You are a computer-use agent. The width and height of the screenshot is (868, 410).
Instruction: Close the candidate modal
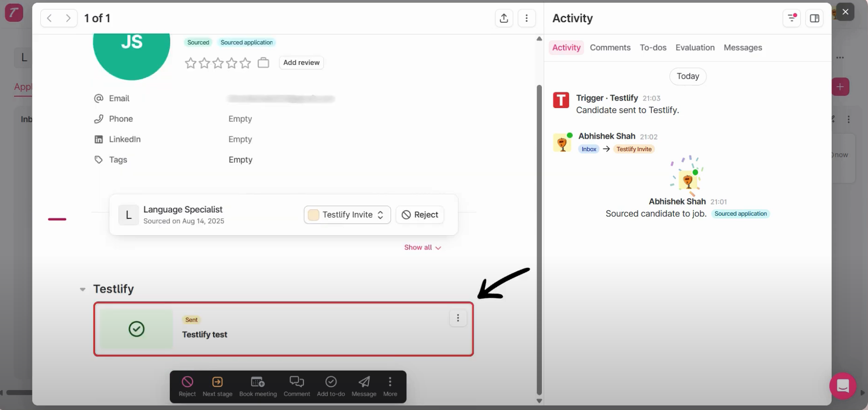point(845,12)
